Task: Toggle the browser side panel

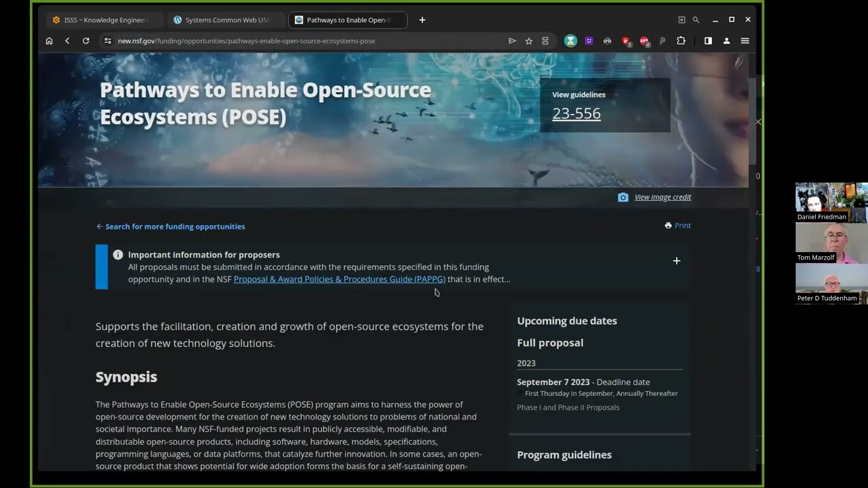Action: pyautogui.click(x=708, y=41)
